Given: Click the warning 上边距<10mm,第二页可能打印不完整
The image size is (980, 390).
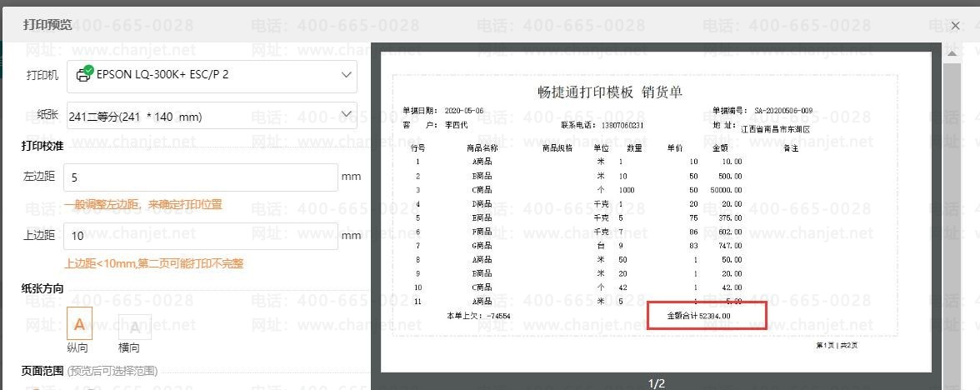Looking at the screenshot, I should click(153, 263).
